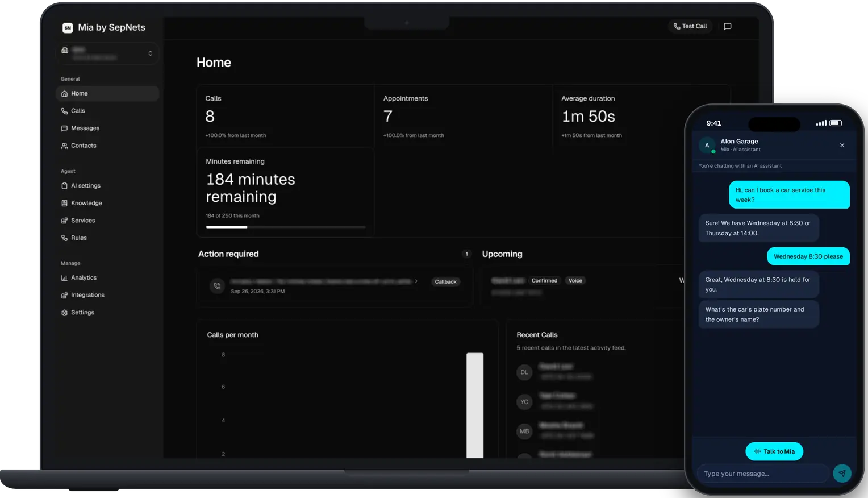Click the Knowledge book icon
Image resolution: width=868 pixels, height=498 pixels.
point(64,203)
